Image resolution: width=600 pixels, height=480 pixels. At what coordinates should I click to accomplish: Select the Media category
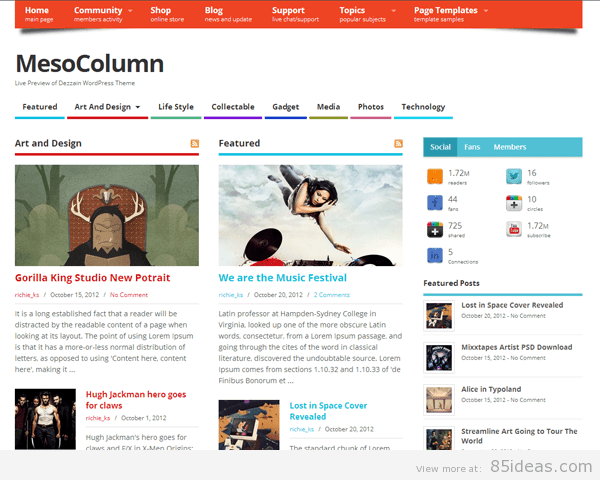pyautogui.click(x=328, y=107)
